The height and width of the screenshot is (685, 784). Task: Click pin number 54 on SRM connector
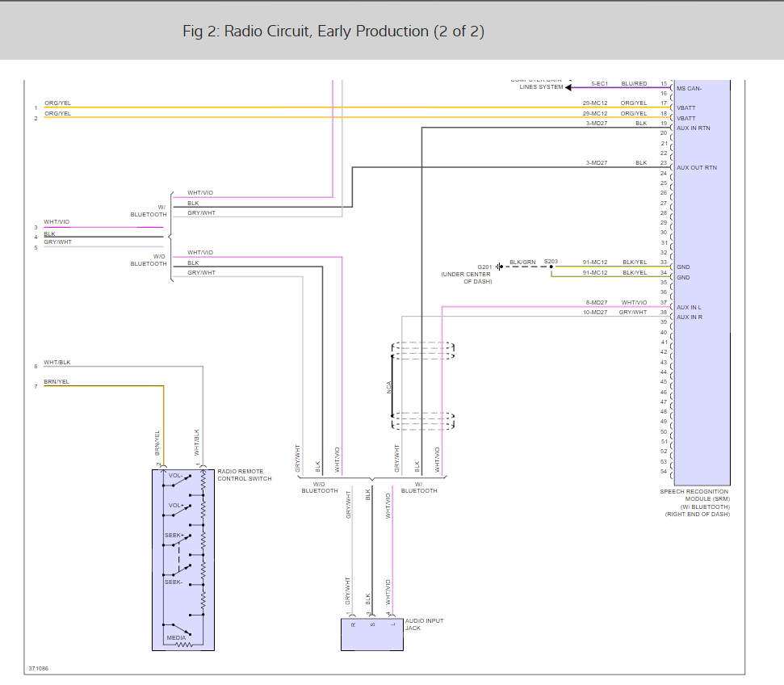pos(664,472)
